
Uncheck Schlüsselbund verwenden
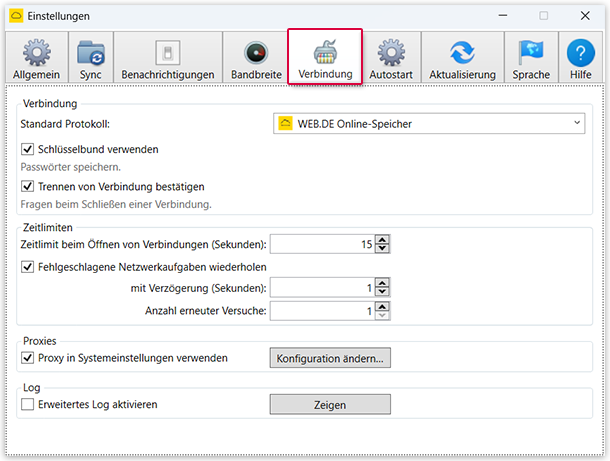pos(28,149)
